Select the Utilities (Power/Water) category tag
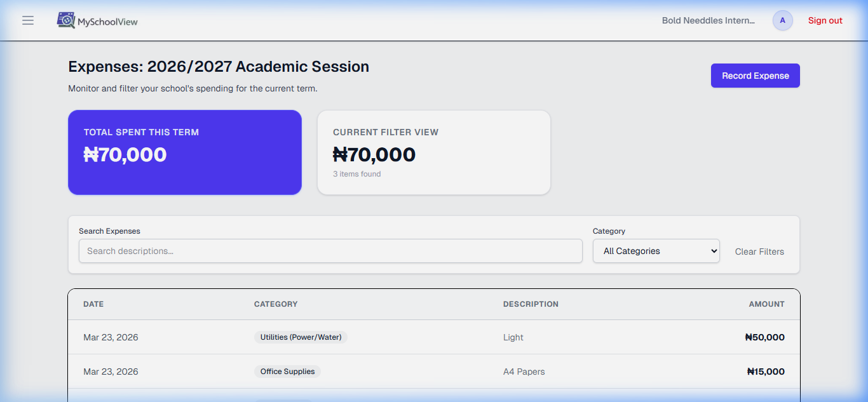 pos(301,337)
